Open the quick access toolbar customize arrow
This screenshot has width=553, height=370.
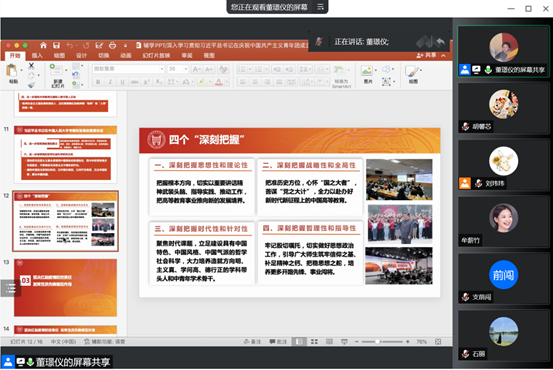point(125,46)
